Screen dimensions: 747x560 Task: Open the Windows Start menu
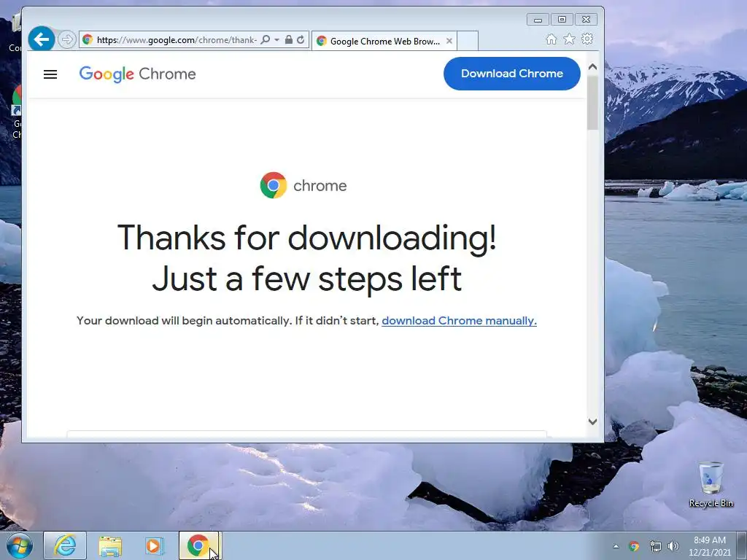point(20,545)
